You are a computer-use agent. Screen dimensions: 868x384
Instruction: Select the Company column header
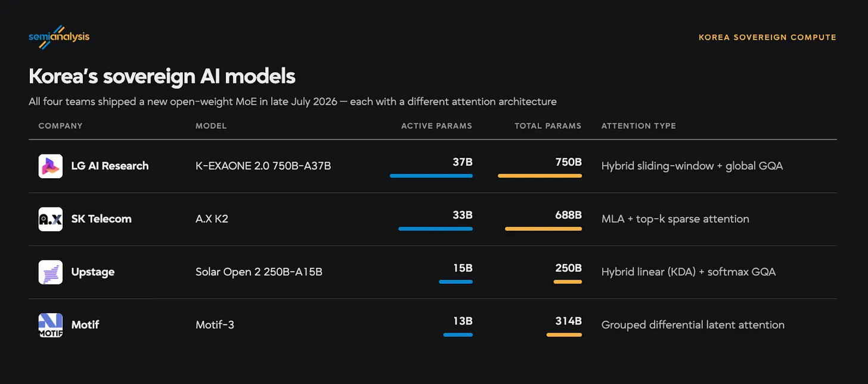pos(60,126)
